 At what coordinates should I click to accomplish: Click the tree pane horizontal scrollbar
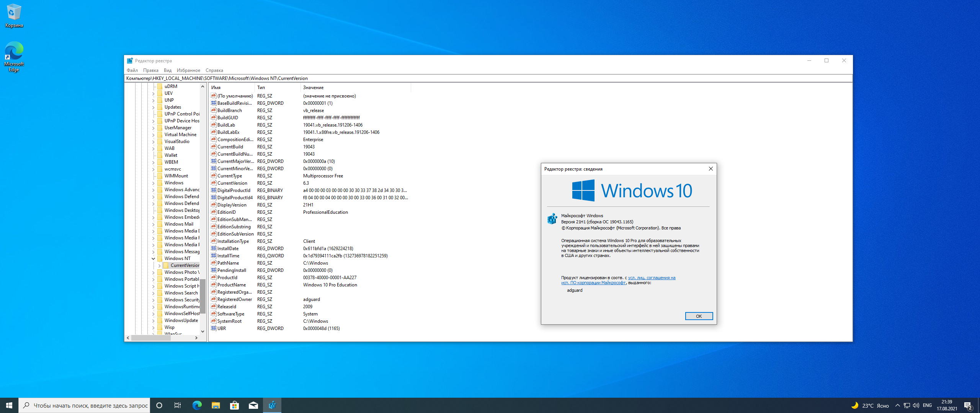pos(151,338)
